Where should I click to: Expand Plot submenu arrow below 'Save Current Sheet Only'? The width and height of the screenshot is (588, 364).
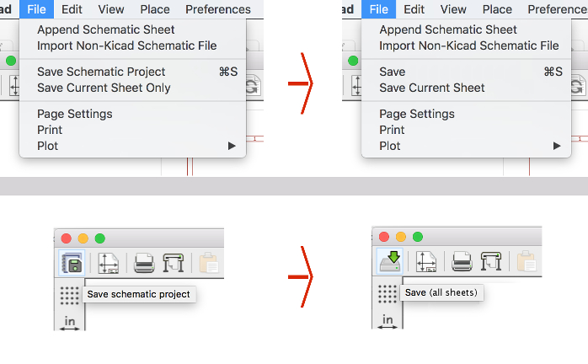click(232, 146)
